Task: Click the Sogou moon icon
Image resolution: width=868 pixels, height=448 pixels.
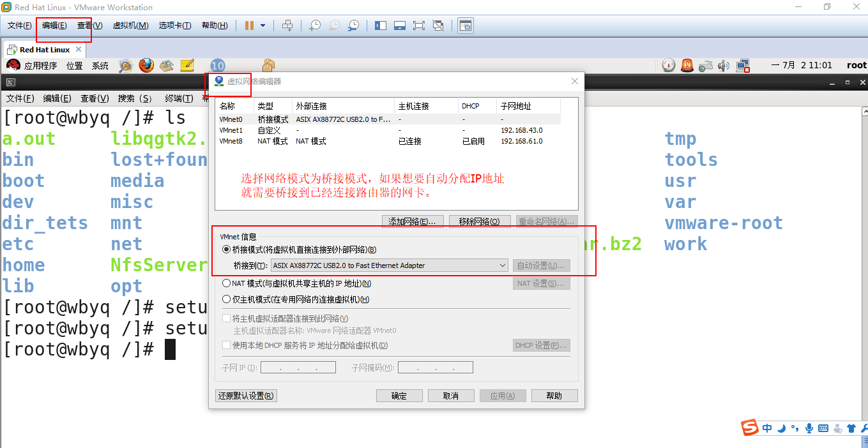Action: (781, 428)
